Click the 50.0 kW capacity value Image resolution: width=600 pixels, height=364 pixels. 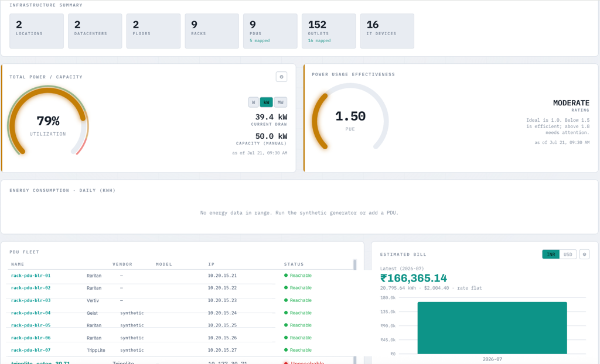coord(271,136)
